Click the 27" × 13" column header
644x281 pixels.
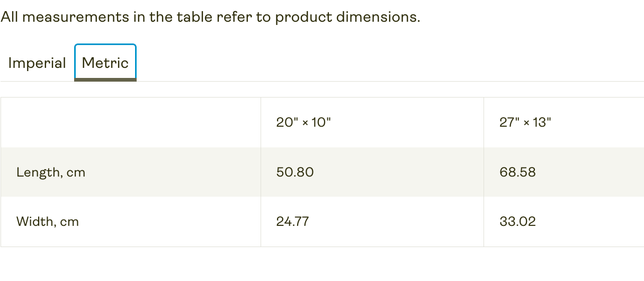525,122
